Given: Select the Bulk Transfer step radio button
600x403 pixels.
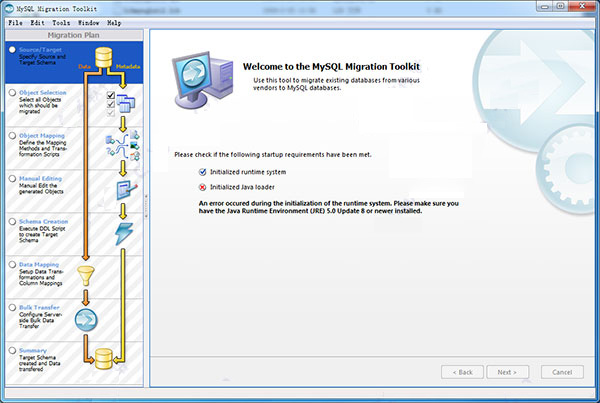Looking at the screenshot, I should (12, 307).
